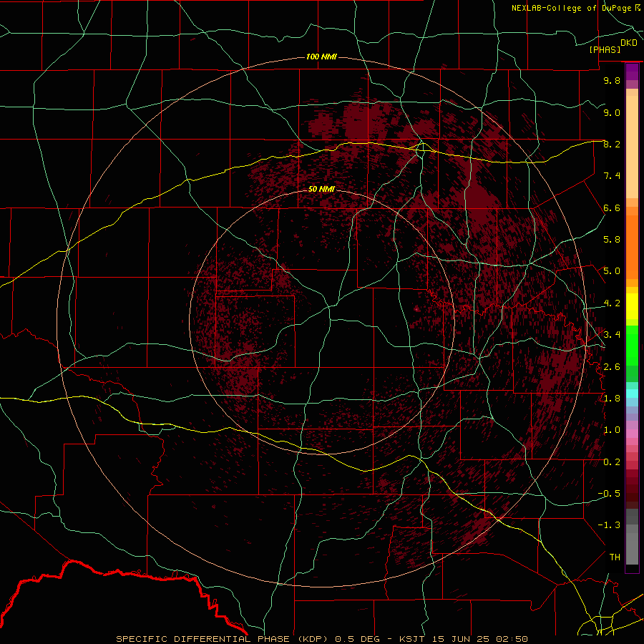Pick the peach band of the color bar
The width and height of the screenshot is (644, 644).
(x=632, y=147)
